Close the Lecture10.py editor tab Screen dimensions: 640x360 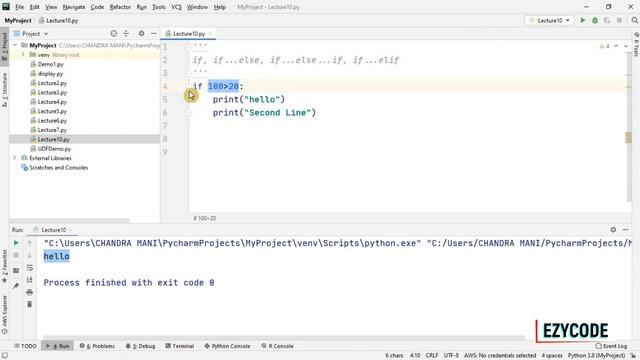coord(210,33)
